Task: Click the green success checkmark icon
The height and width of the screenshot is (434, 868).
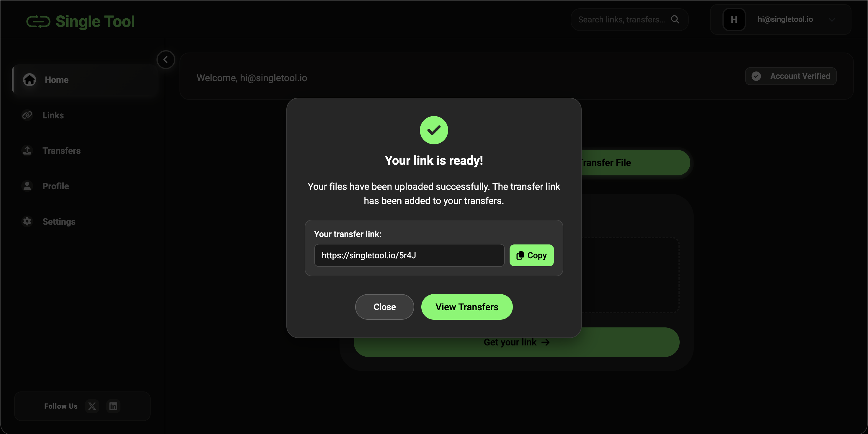Action: click(x=434, y=130)
